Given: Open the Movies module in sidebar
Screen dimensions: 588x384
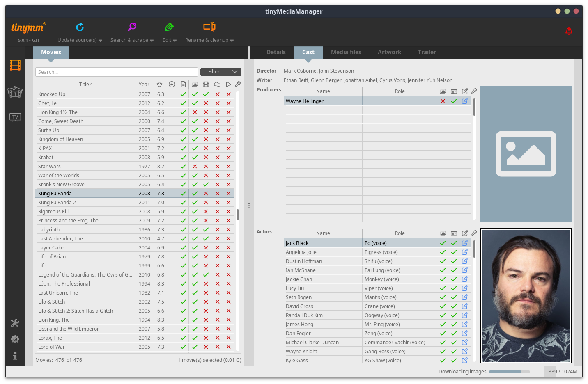Looking at the screenshot, I should click(15, 65).
